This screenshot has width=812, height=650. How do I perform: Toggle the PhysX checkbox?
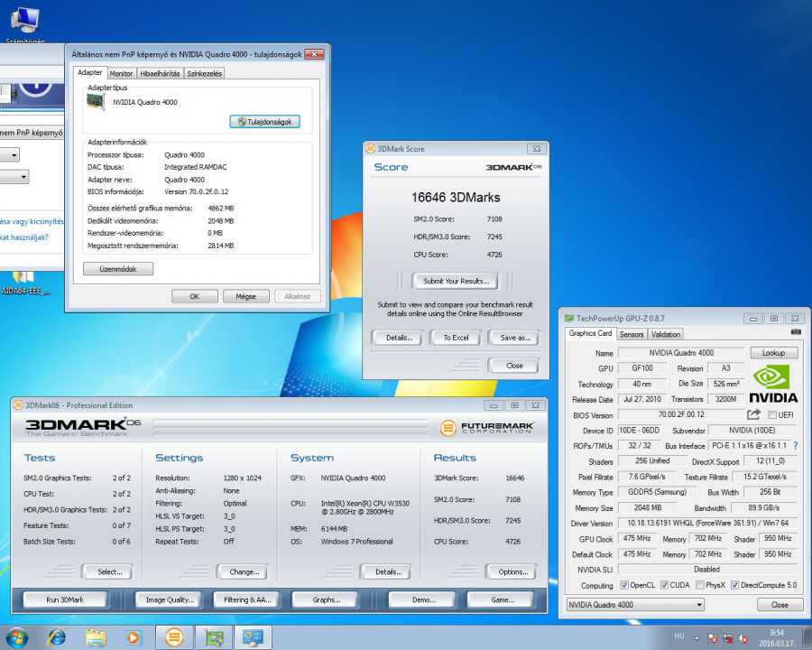[700, 585]
